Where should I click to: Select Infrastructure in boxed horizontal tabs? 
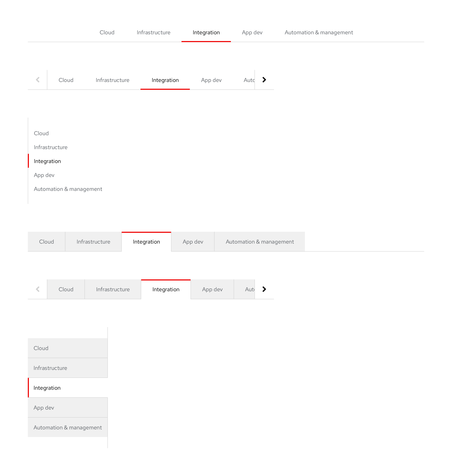coord(93,242)
